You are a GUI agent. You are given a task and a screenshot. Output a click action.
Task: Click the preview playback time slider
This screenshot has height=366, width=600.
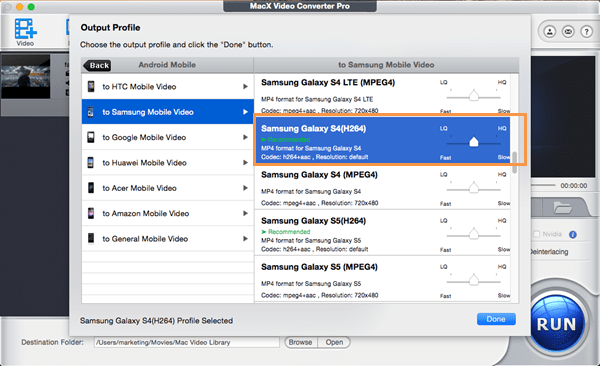(543, 185)
